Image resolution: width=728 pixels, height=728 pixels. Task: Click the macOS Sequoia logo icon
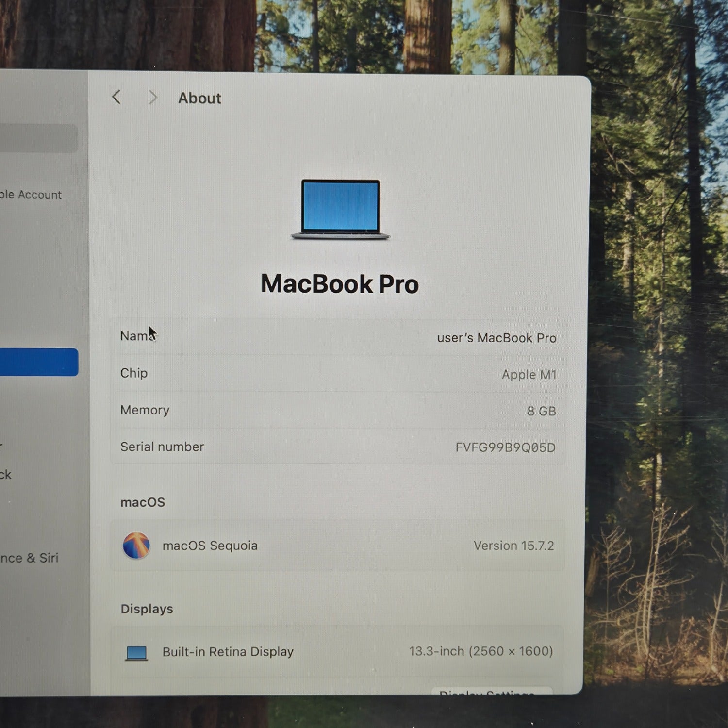click(136, 546)
